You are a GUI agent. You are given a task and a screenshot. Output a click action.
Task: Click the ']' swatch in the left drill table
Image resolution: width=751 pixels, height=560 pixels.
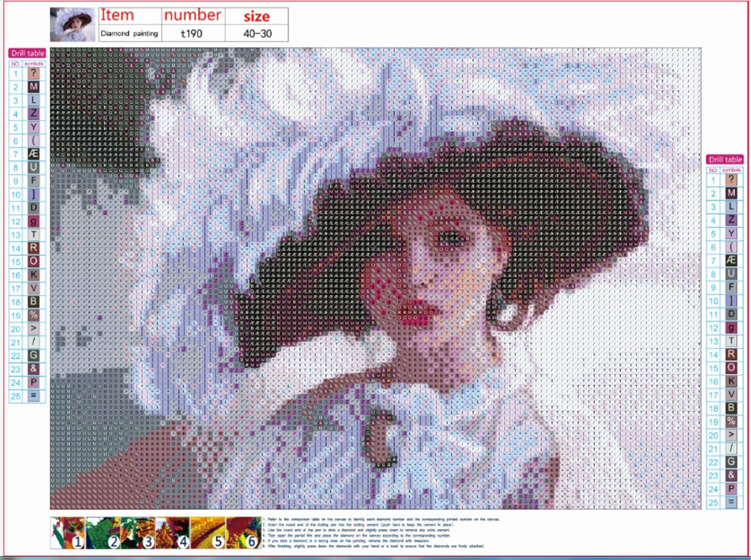pos(34,194)
